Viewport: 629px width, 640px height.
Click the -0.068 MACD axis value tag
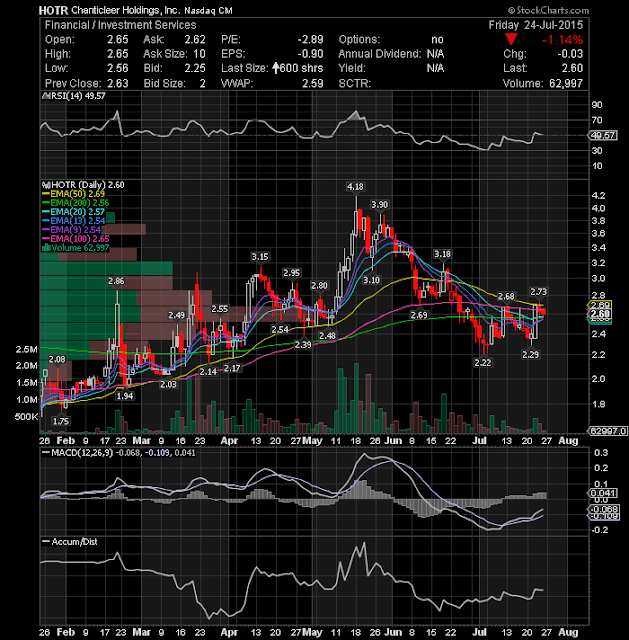pyautogui.click(x=604, y=509)
